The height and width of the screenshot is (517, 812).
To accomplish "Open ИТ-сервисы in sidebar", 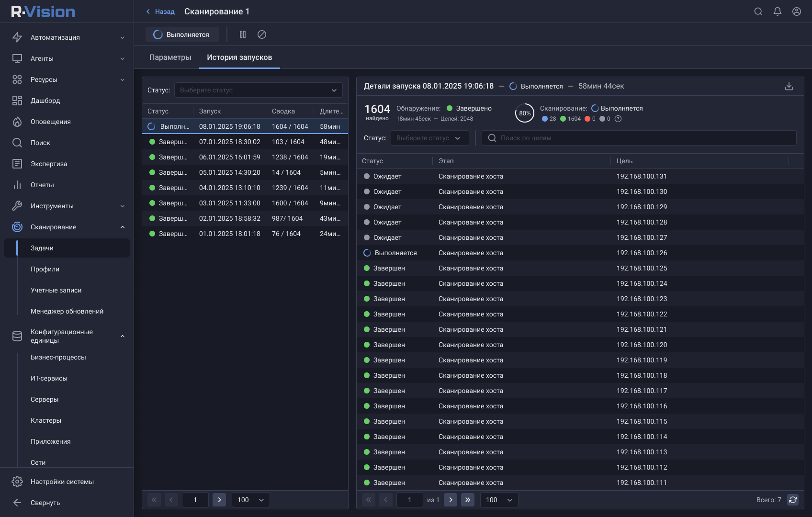I will tap(49, 378).
